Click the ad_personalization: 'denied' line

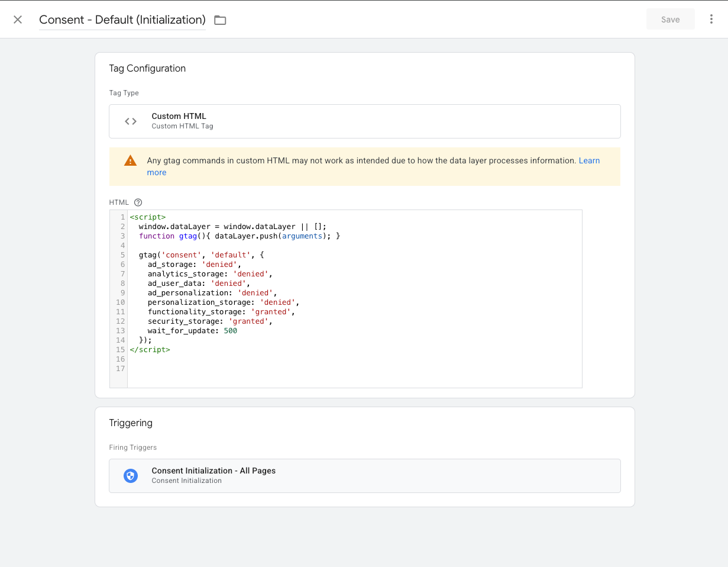click(212, 293)
